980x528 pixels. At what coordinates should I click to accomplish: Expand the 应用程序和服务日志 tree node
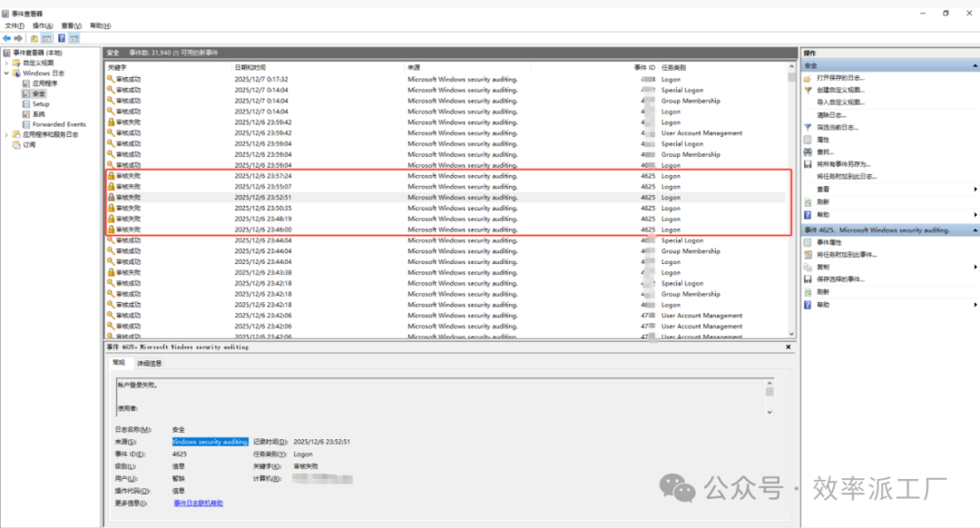click(7, 134)
